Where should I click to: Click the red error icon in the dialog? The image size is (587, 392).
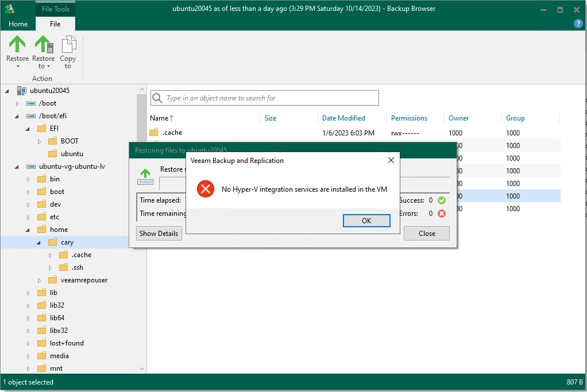pyautogui.click(x=206, y=189)
